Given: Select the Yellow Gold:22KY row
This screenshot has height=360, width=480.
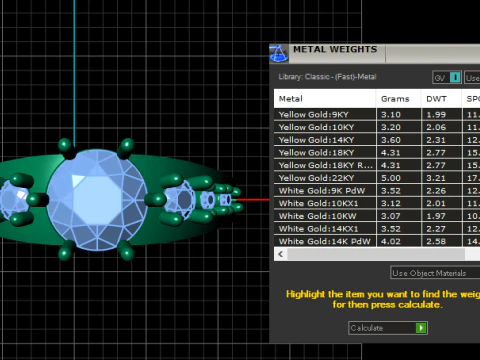Looking at the screenshot, I should point(377,178).
